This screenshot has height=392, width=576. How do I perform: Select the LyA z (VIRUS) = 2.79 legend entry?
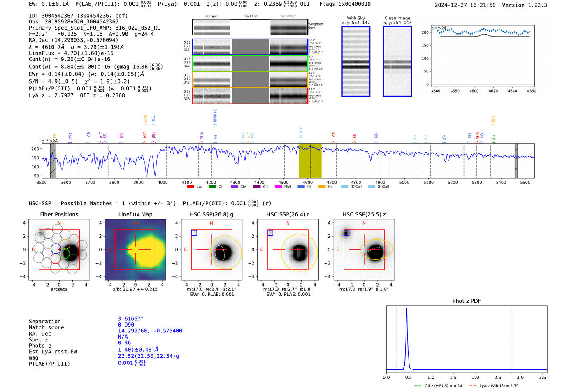pos(494,386)
